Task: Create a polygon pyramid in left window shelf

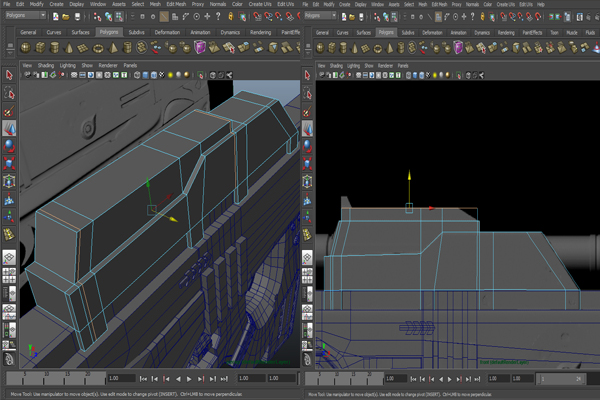Action: (113, 48)
